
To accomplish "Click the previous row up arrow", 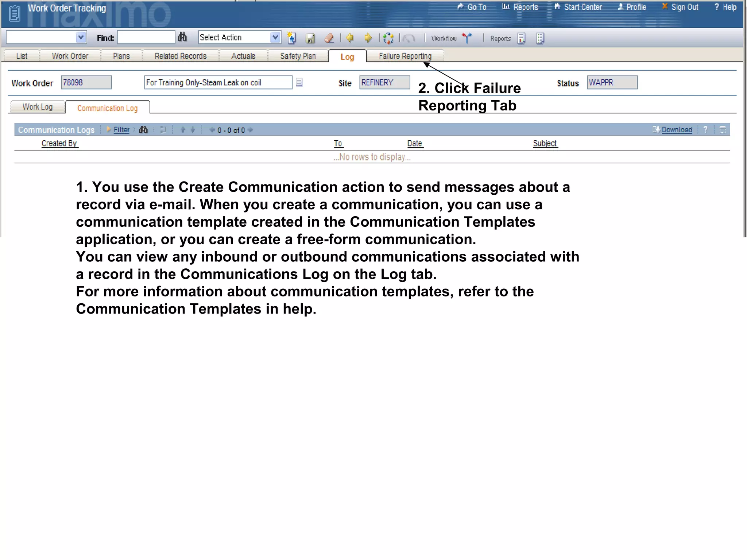I will click(183, 130).
